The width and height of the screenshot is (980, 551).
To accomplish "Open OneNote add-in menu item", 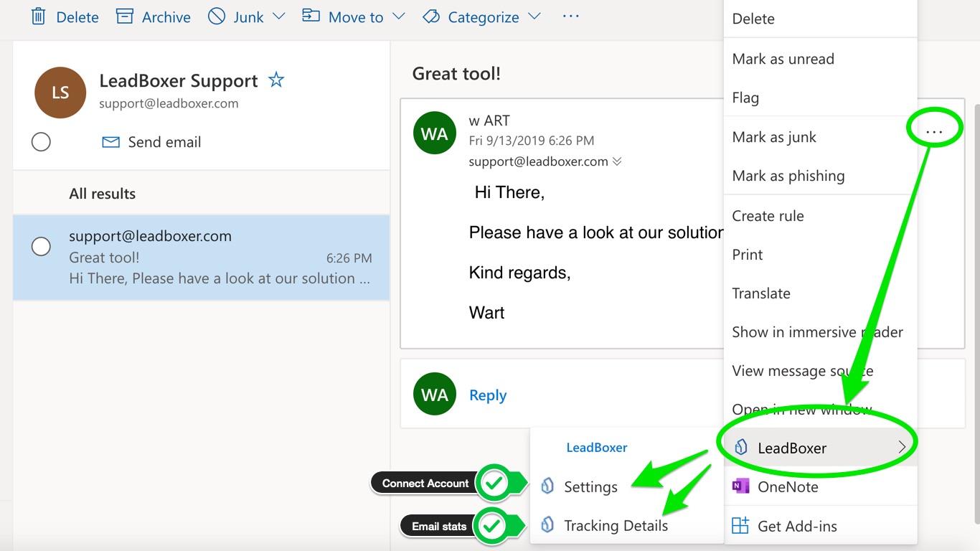I will coord(821,486).
